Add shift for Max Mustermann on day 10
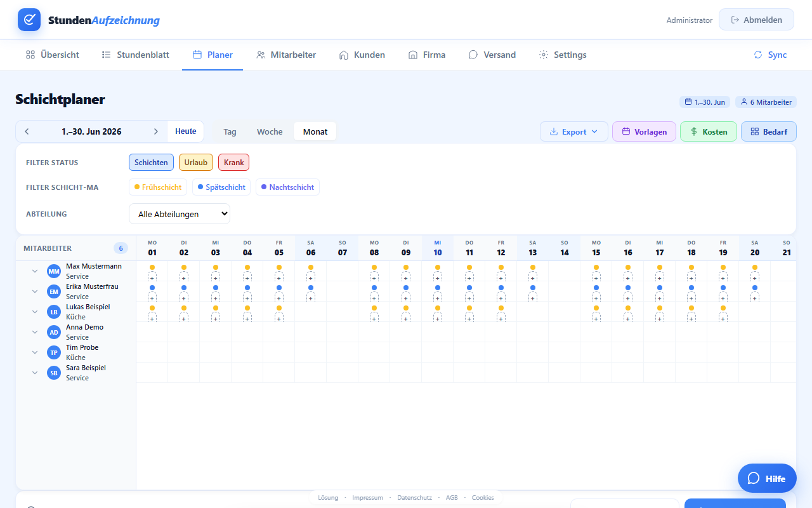 click(438, 277)
